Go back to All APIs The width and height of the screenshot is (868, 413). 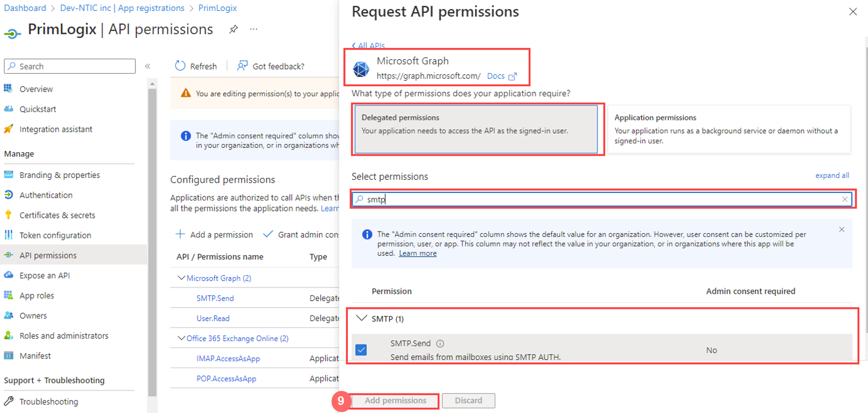pyautogui.click(x=367, y=45)
